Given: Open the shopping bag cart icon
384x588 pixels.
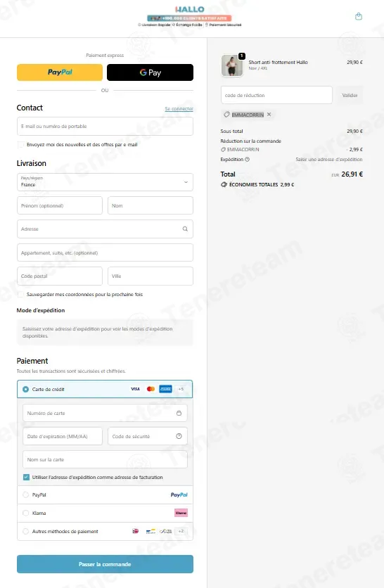Looking at the screenshot, I should pyautogui.click(x=359, y=16).
